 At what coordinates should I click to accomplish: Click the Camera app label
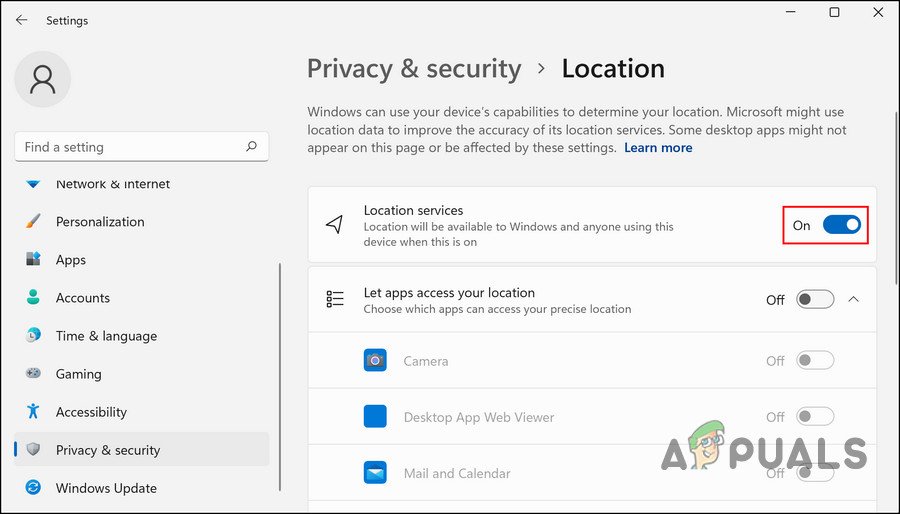[426, 361]
